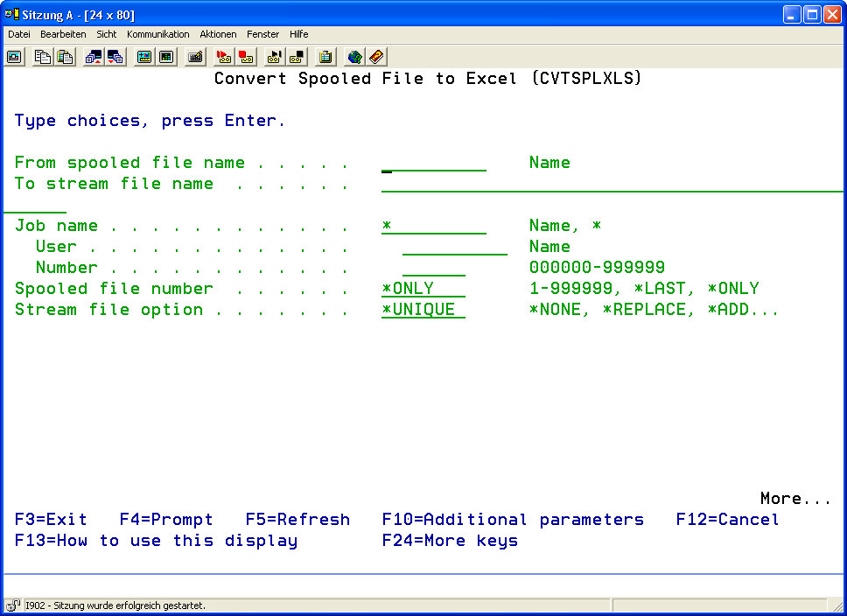Click the Play Macro toolbar icon

point(275,57)
